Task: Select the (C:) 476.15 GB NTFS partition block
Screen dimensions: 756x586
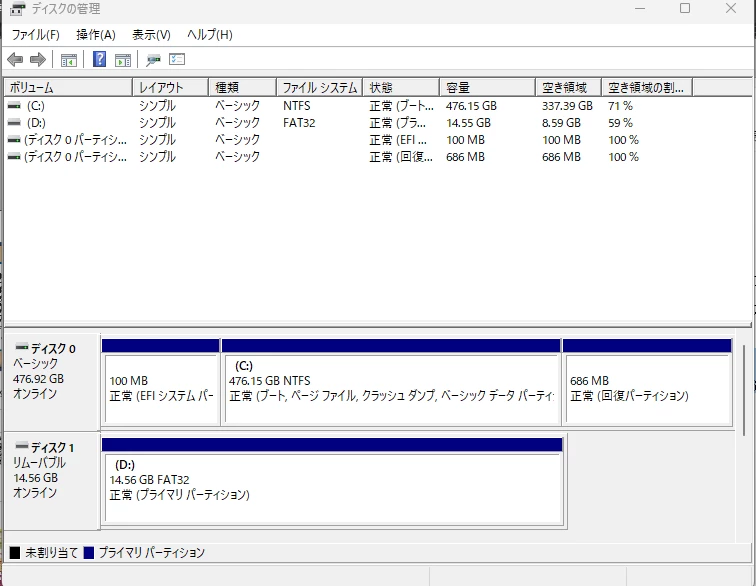Action: click(x=391, y=382)
